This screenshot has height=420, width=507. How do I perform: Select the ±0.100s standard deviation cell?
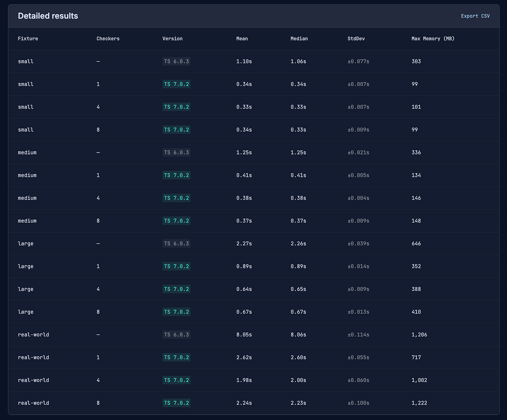[359, 403]
